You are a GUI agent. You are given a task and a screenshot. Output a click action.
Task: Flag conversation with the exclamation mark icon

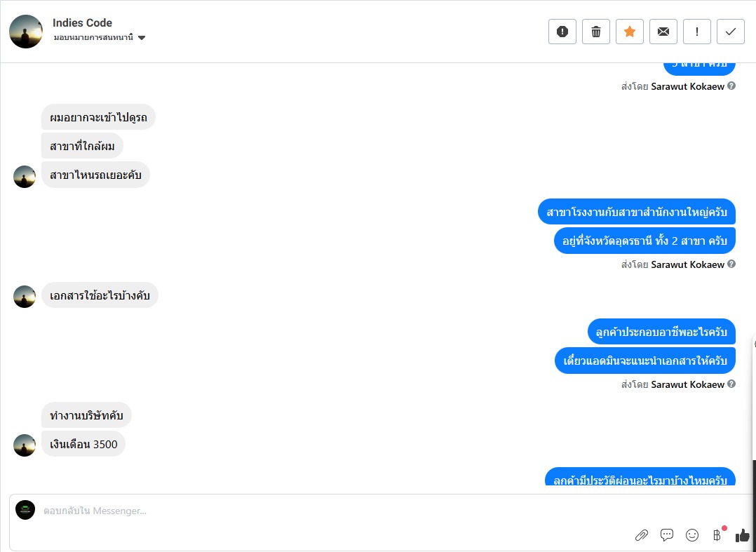[696, 32]
